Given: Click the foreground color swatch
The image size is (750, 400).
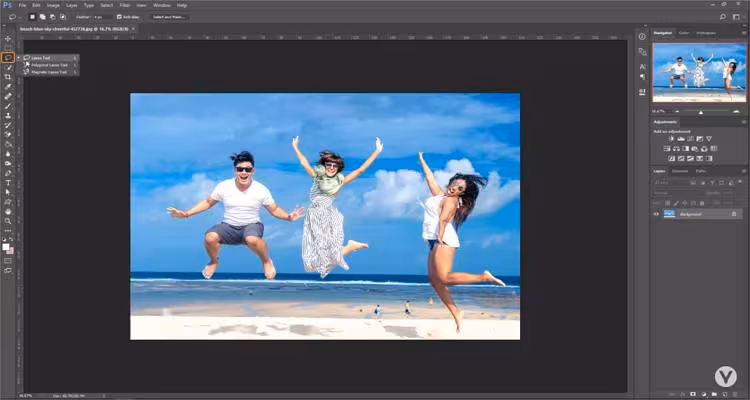Looking at the screenshot, I should tap(6, 247).
